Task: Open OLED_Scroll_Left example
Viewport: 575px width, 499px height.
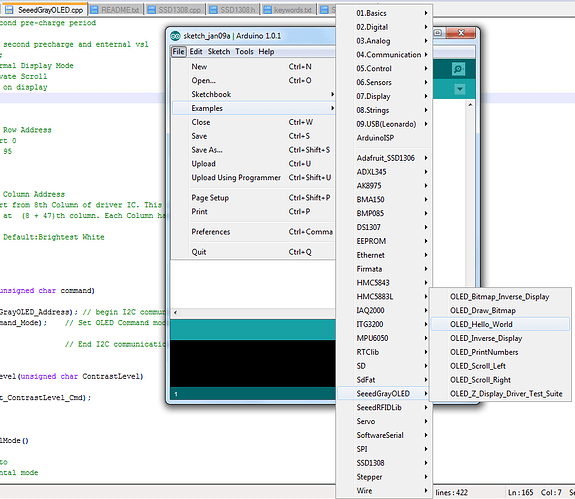Action: 500,366
